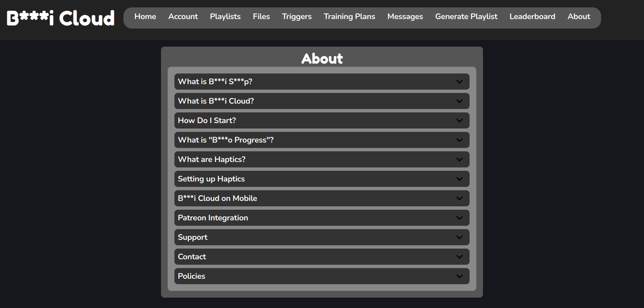The height and width of the screenshot is (308, 644).
Task: Expand the 'What is "B***o Progress"?' section
Action: click(322, 140)
